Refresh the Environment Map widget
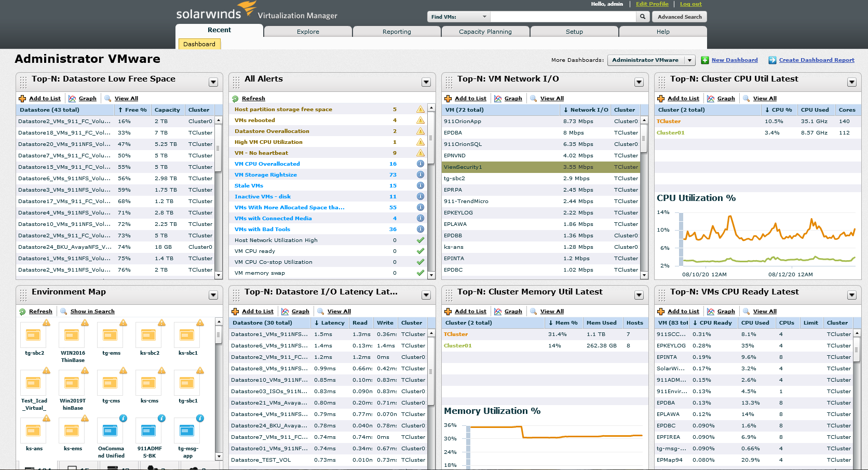This screenshot has height=470, width=868. [40, 311]
